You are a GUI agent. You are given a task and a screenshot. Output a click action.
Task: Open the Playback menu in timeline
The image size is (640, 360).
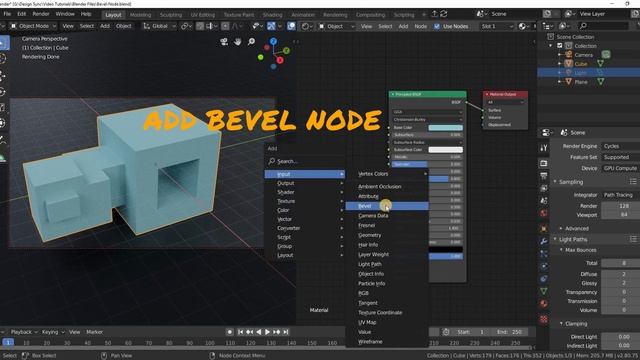coord(24,332)
